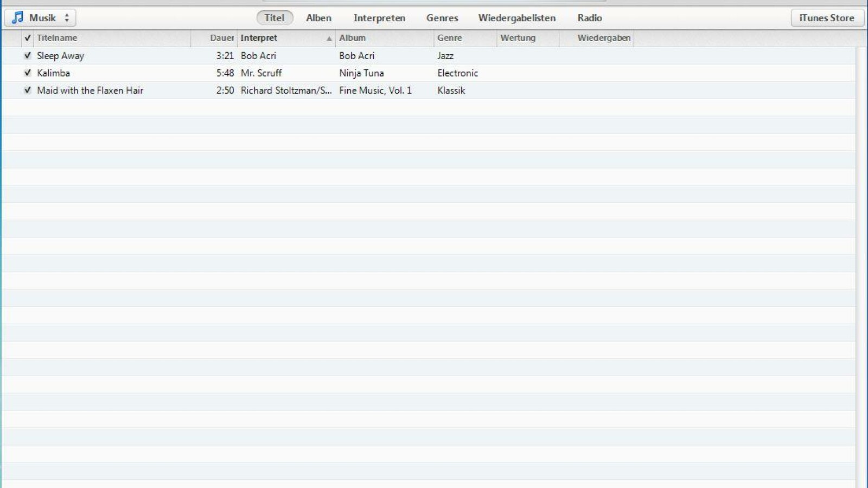Sort by the Titelname column header
The height and width of the screenshot is (488, 868).
point(57,38)
